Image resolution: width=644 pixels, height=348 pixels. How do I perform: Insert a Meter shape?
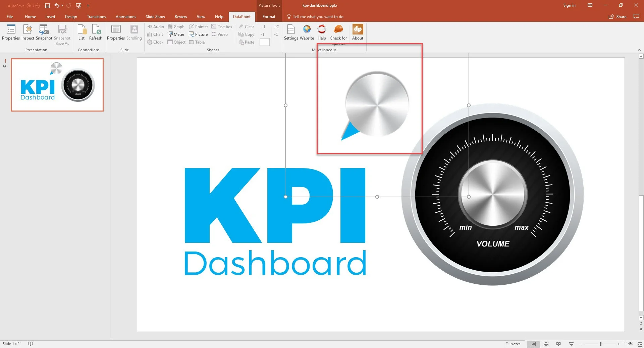click(x=176, y=34)
